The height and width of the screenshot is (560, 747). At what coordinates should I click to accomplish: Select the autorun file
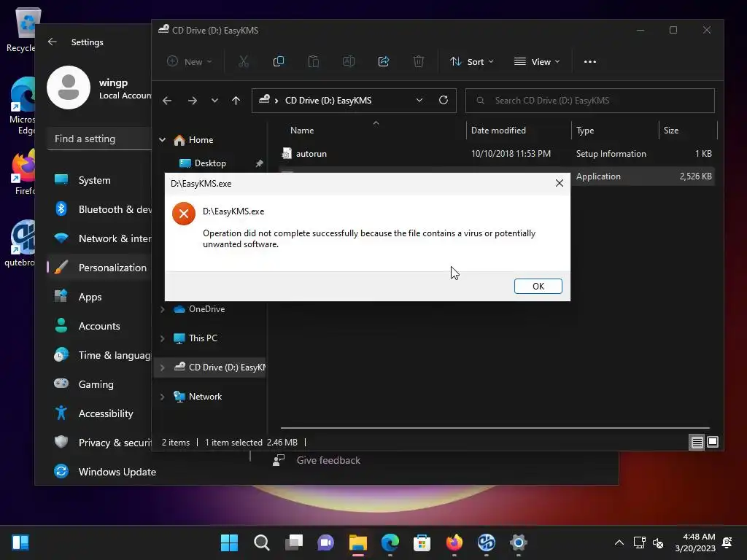tap(311, 154)
